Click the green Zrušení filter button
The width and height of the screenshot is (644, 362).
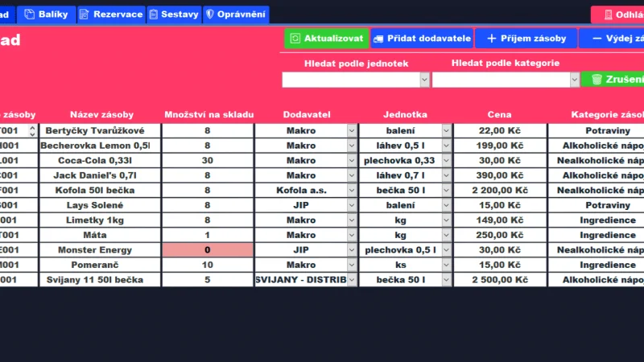pos(613,79)
